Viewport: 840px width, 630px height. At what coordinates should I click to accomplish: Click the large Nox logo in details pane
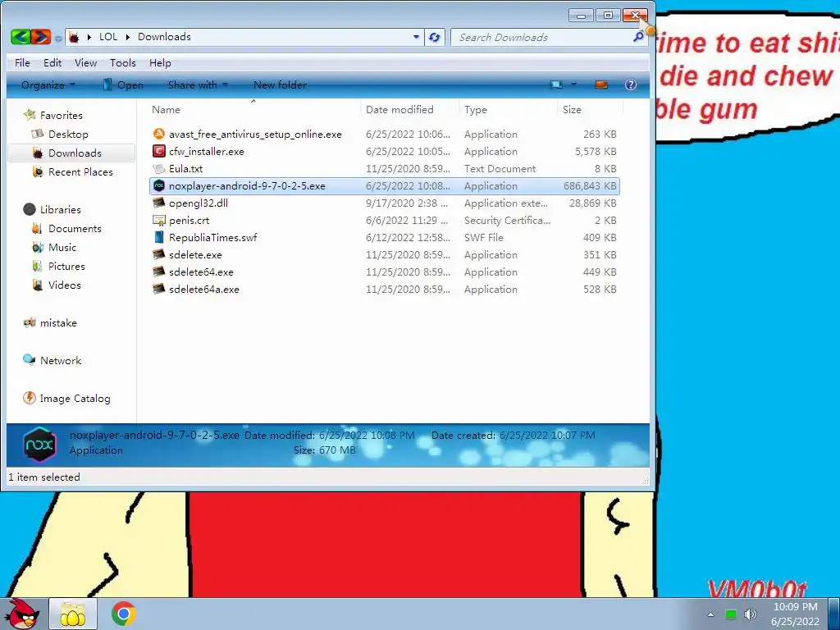point(39,444)
